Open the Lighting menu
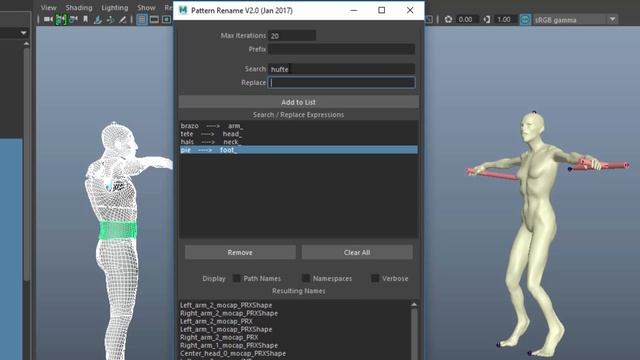The width and height of the screenshot is (640, 360). [x=115, y=8]
